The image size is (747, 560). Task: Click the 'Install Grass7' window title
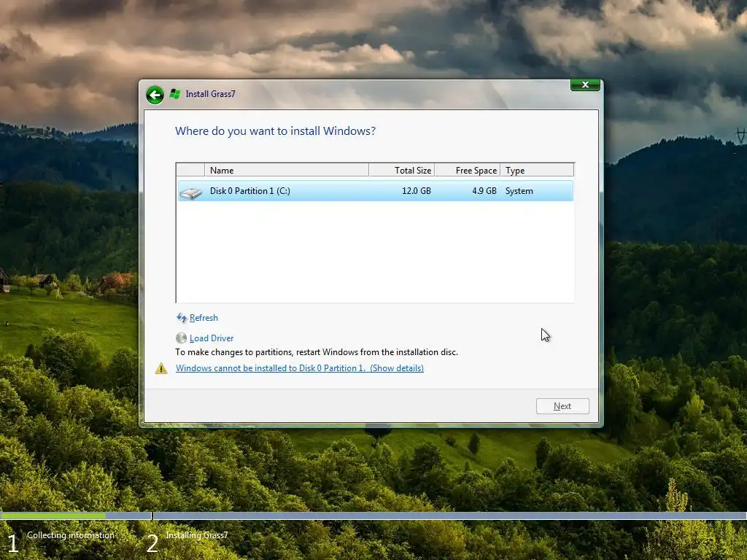click(210, 94)
